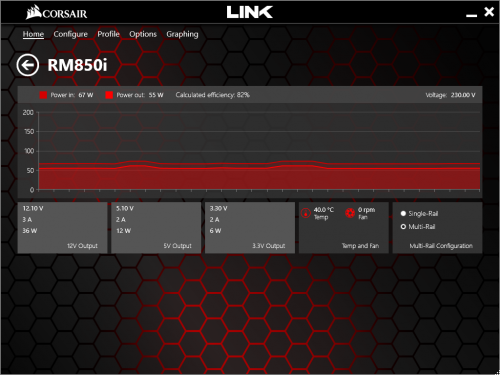Go to the Graphing tab
This screenshot has width=500, height=375.
point(182,34)
